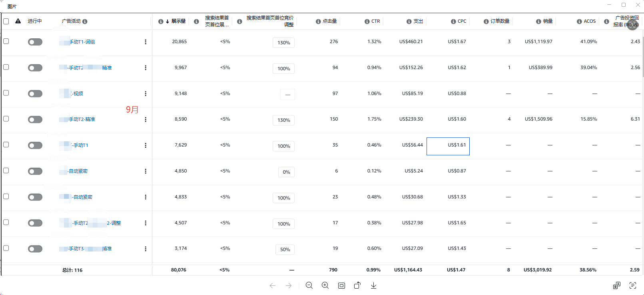Tick the select-all checkbox in table header
Image resolution: width=644 pixels, height=295 pixels.
click(6, 21)
